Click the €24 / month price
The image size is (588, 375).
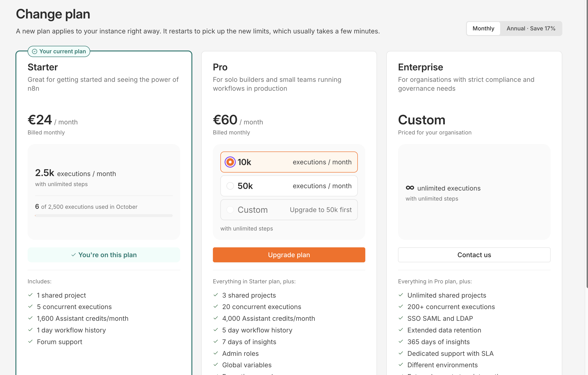[53, 120]
